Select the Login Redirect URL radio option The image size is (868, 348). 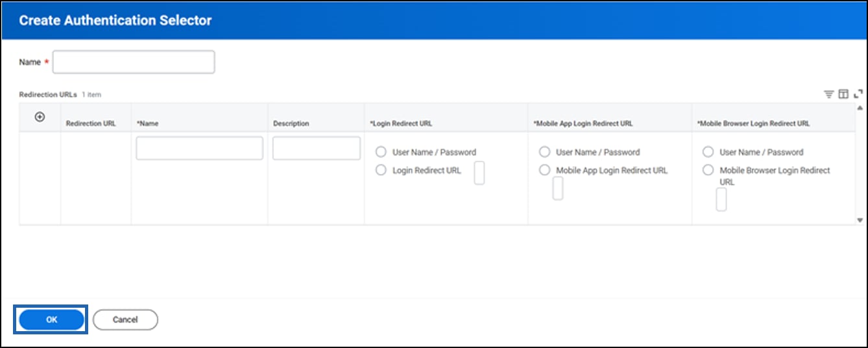[x=381, y=170]
